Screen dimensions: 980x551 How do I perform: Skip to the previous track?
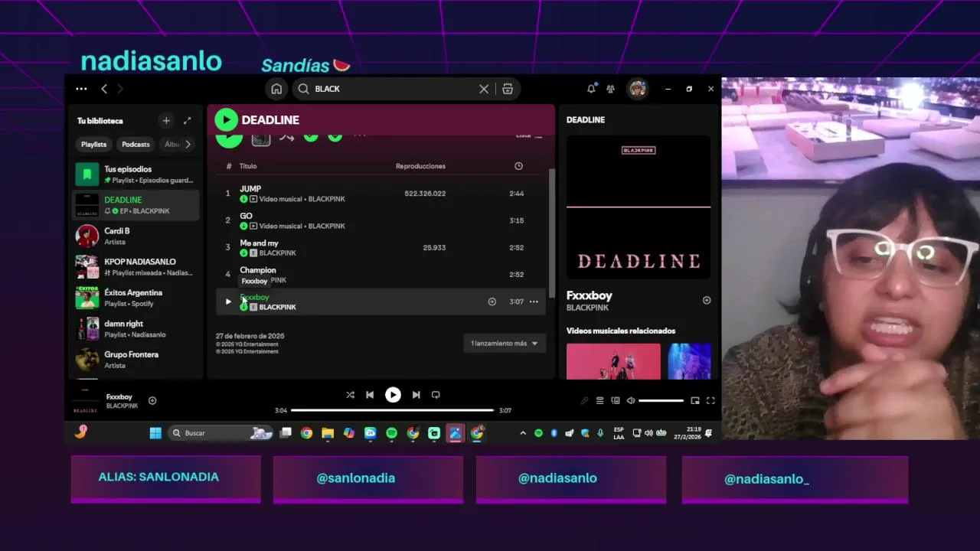pyautogui.click(x=370, y=395)
